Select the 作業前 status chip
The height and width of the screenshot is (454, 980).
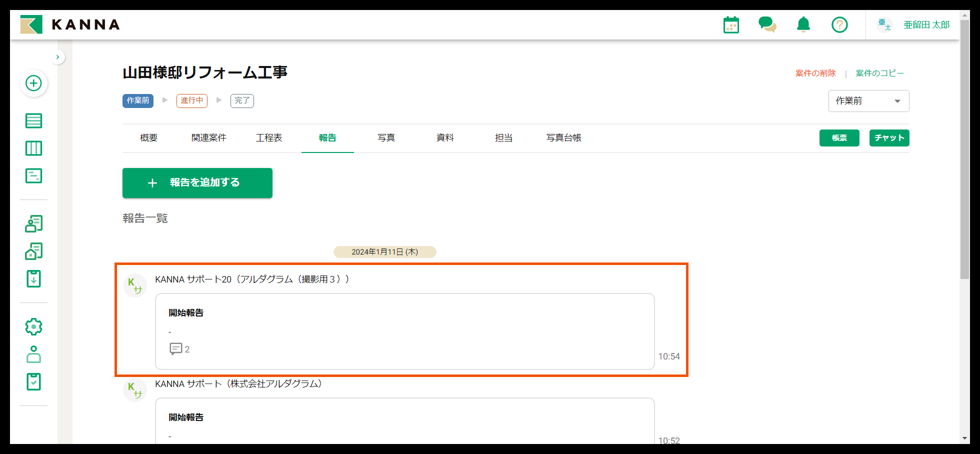click(x=138, y=100)
